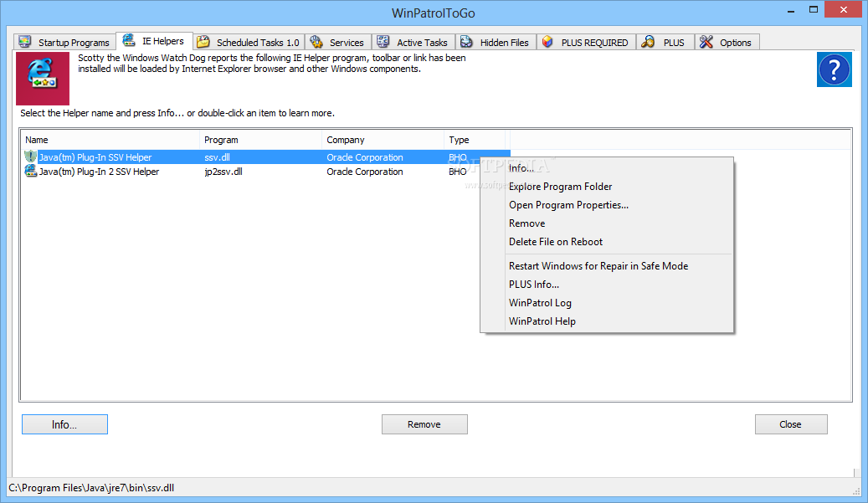The height and width of the screenshot is (503, 868).
Task: Choose Open Program Properties... in menu
Action: coord(607,205)
